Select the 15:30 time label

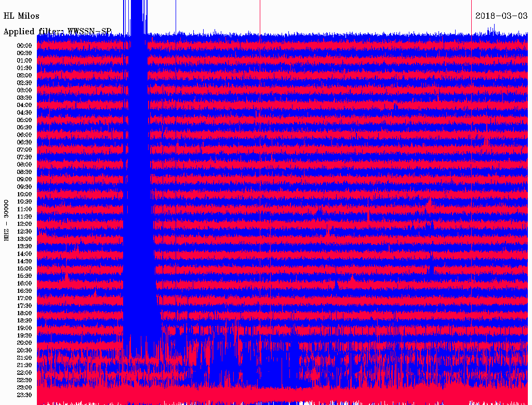(24, 276)
